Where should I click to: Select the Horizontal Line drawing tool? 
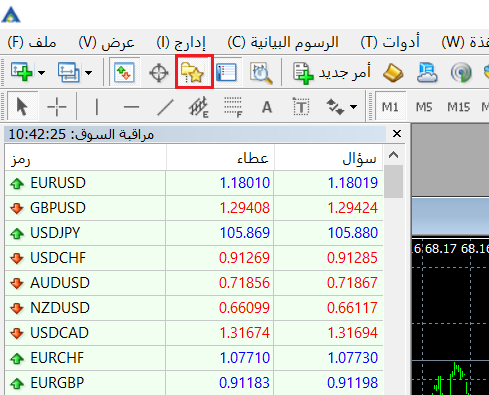(131, 107)
